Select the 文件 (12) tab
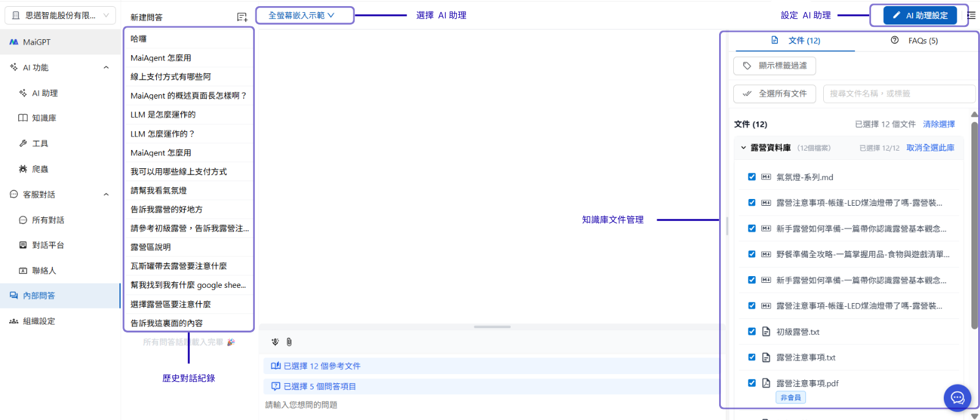The width and height of the screenshot is (980, 420). 796,40
